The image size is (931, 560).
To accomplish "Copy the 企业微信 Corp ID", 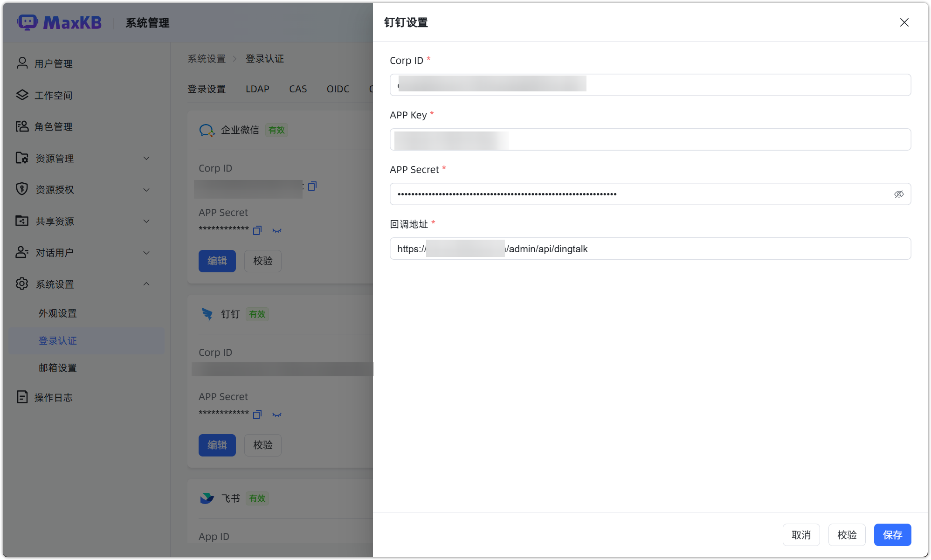I will (312, 186).
